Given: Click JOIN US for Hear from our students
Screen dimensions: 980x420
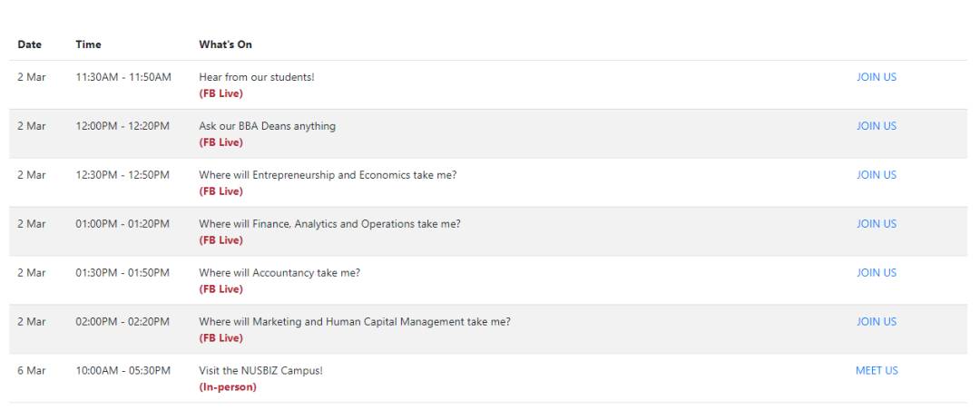Looking at the screenshot, I should click(x=876, y=77).
